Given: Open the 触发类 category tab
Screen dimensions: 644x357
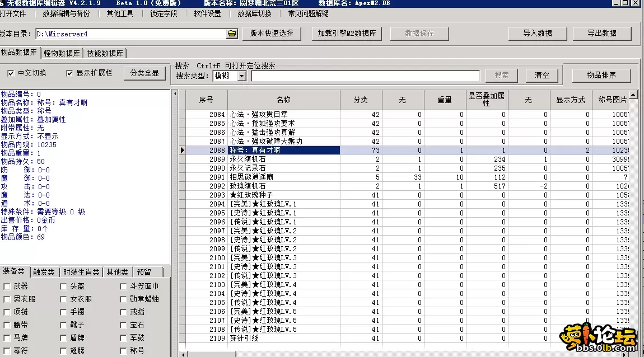Looking at the screenshot, I should (x=43, y=272).
